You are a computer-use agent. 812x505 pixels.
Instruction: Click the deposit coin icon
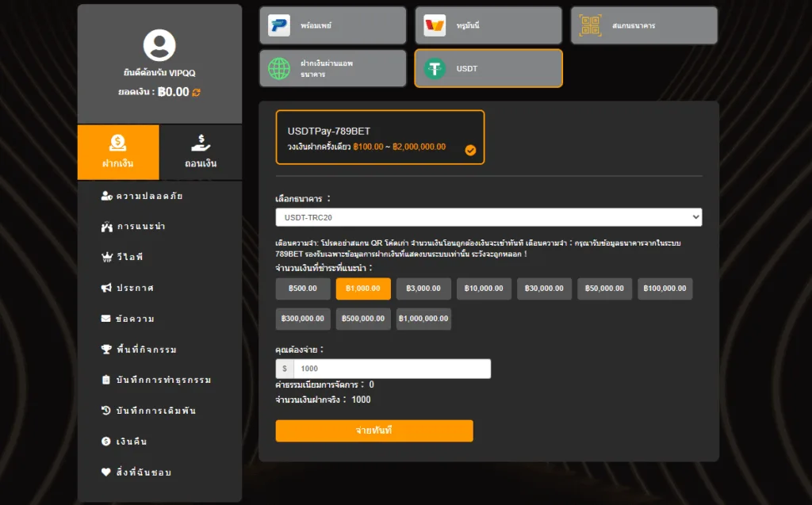coord(118,143)
